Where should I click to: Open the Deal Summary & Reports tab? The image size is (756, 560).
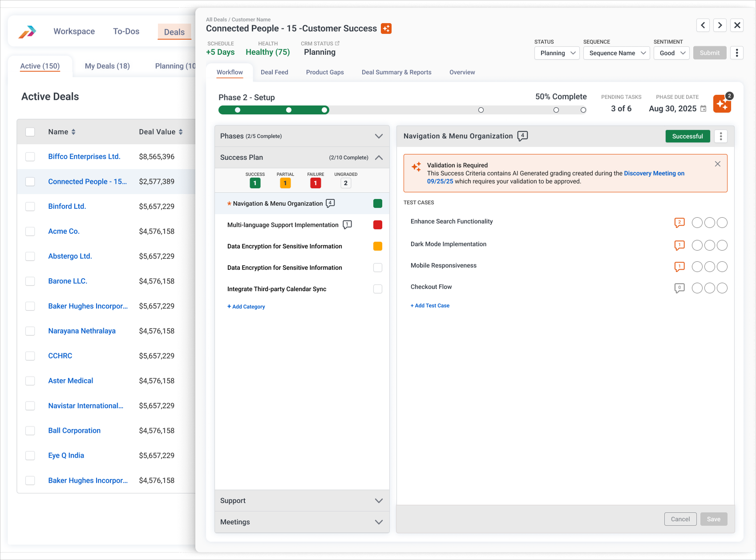396,72
